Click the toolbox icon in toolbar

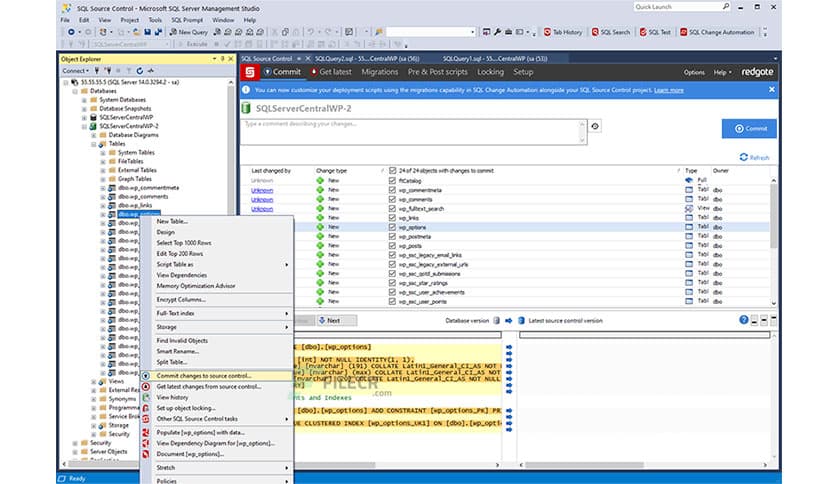point(509,32)
